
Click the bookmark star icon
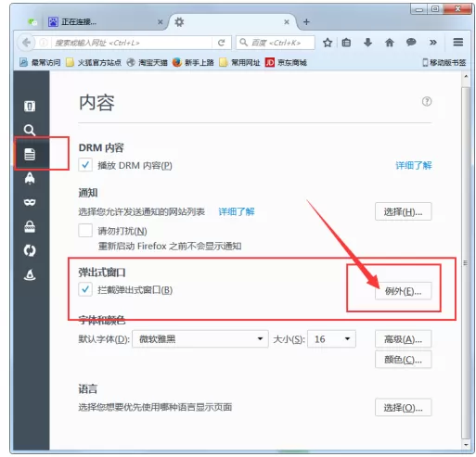[328, 43]
